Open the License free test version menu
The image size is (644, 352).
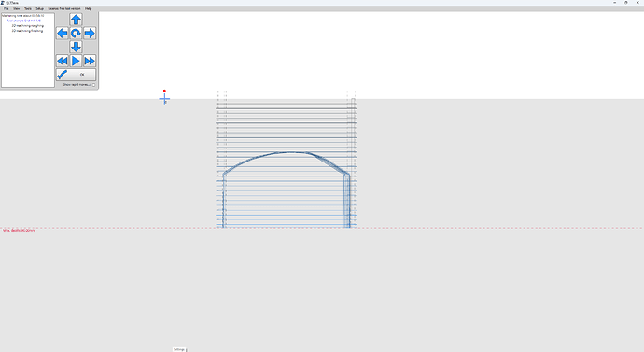click(x=64, y=8)
